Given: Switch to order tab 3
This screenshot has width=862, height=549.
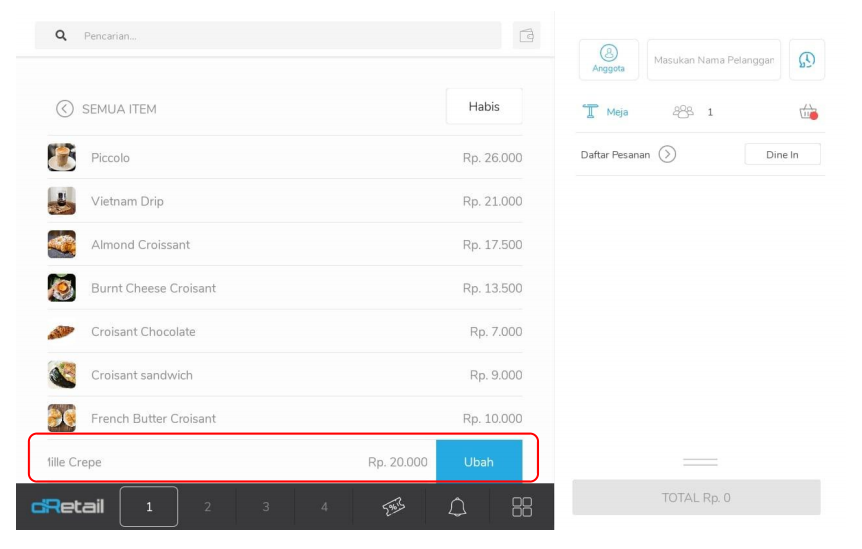Looking at the screenshot, I should (x=267, y=507).
